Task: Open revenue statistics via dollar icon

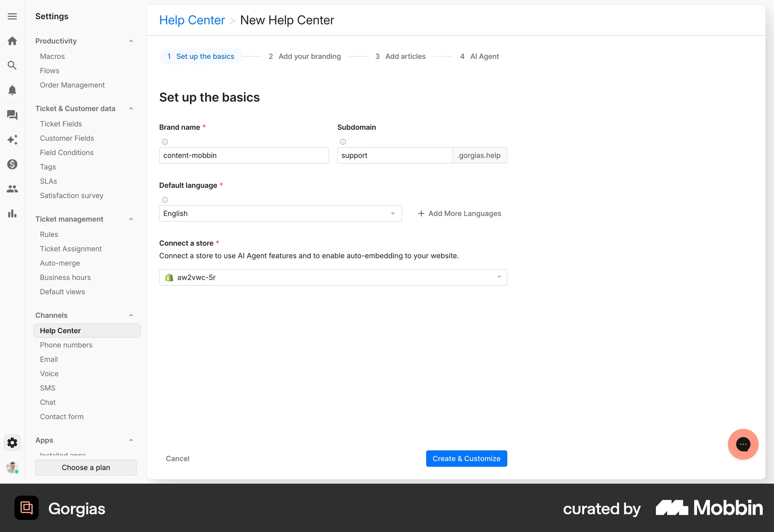Action: point(12,164)
